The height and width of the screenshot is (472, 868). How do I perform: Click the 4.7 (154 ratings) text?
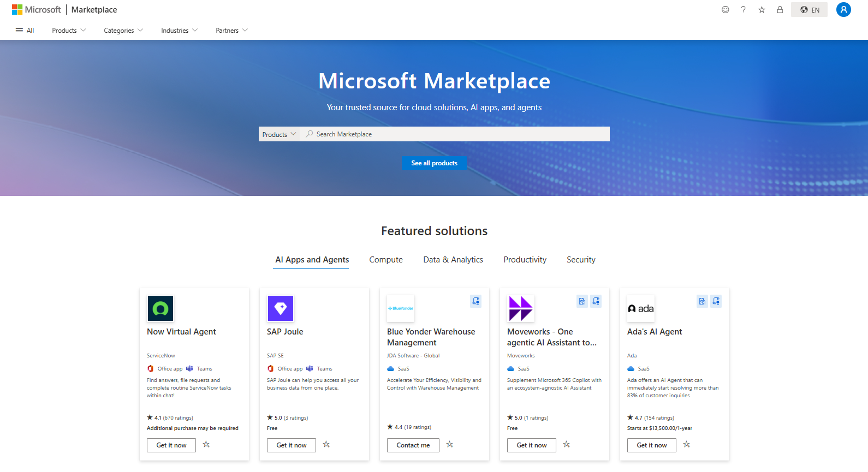click(x=651, y=418)
